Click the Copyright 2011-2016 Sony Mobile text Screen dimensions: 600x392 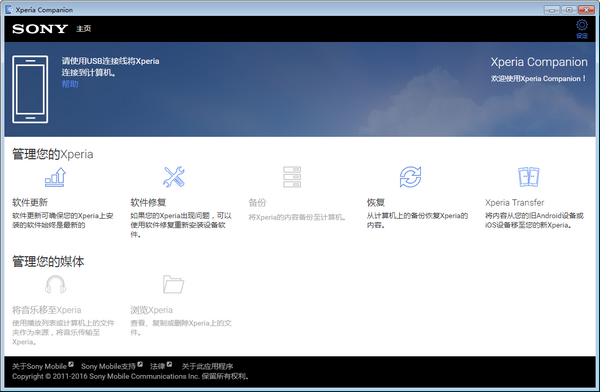pyautogui.click(x=131, y=376)
